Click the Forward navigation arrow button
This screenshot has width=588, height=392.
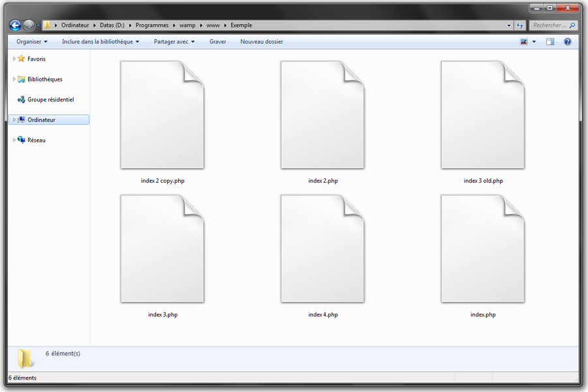pos(29,25)
